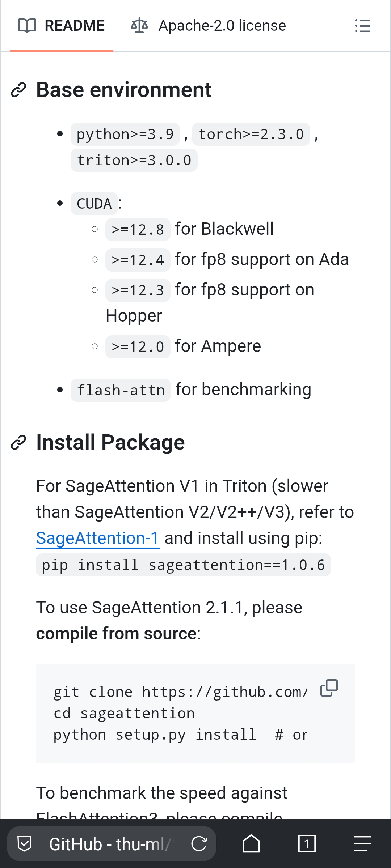The image size is (391, 868).
Task: Tap the GitHub address bar
Action: [109, 844]
